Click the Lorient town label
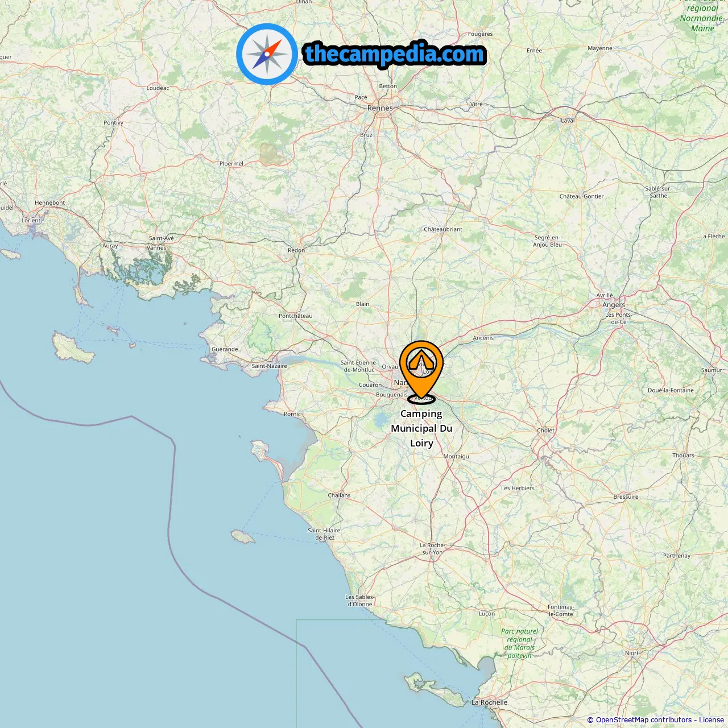Screen dimensions: 728x728 tap(31, 221)
